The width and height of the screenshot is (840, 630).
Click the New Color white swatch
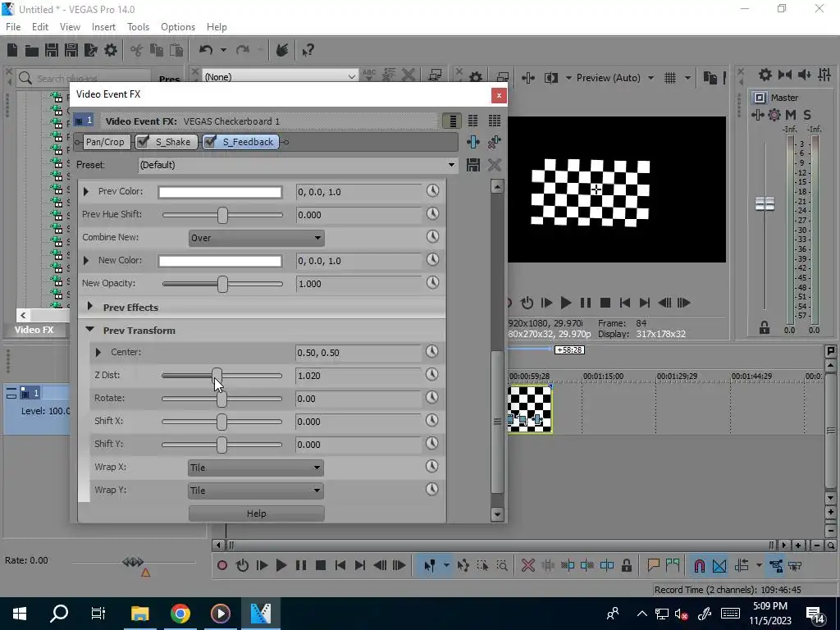220,260
